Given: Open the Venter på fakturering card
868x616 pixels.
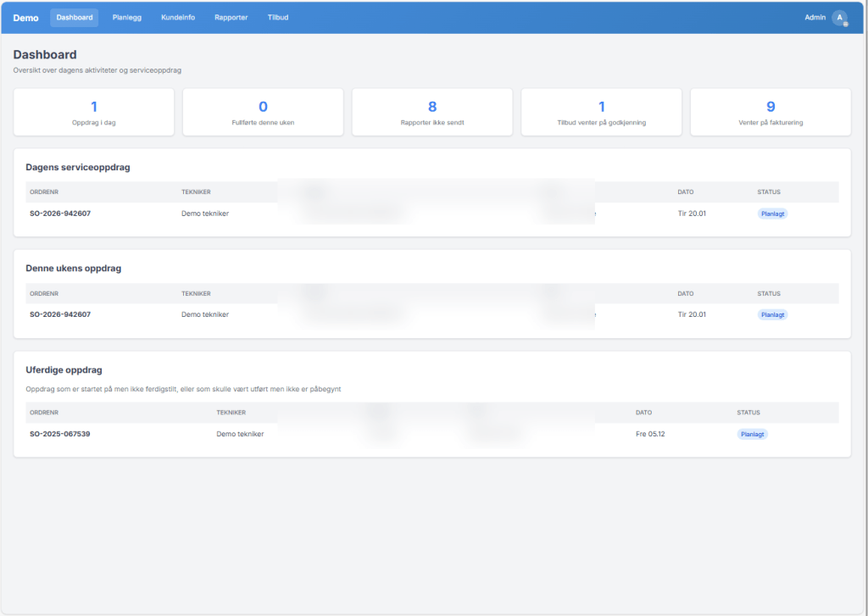Looking at the screenshot, I should coord(771,113).
